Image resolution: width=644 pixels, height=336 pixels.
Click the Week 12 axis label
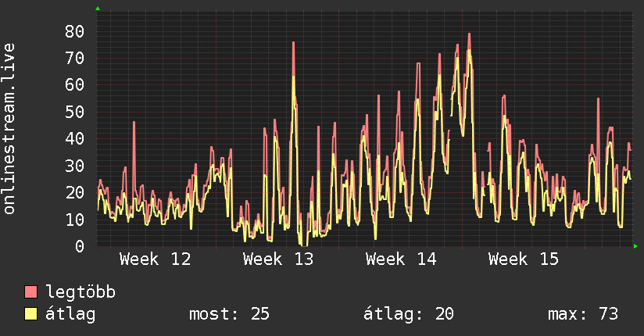coord(156,259)
